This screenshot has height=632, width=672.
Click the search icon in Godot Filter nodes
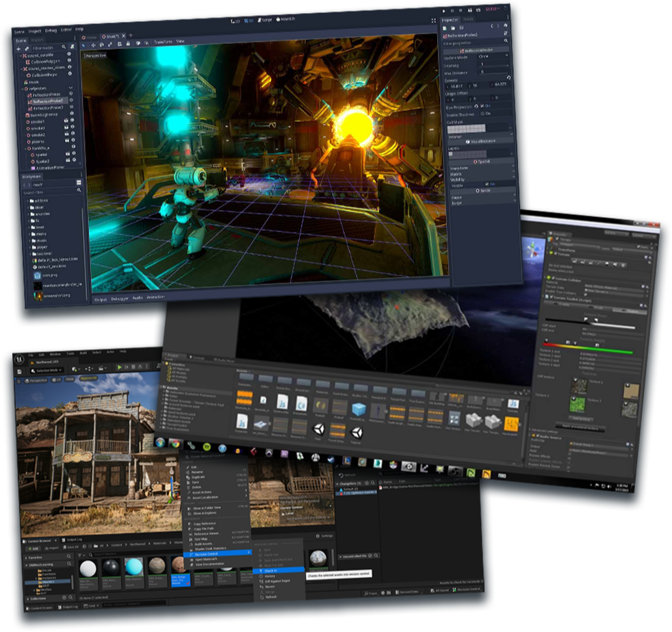tap(64, 47)
